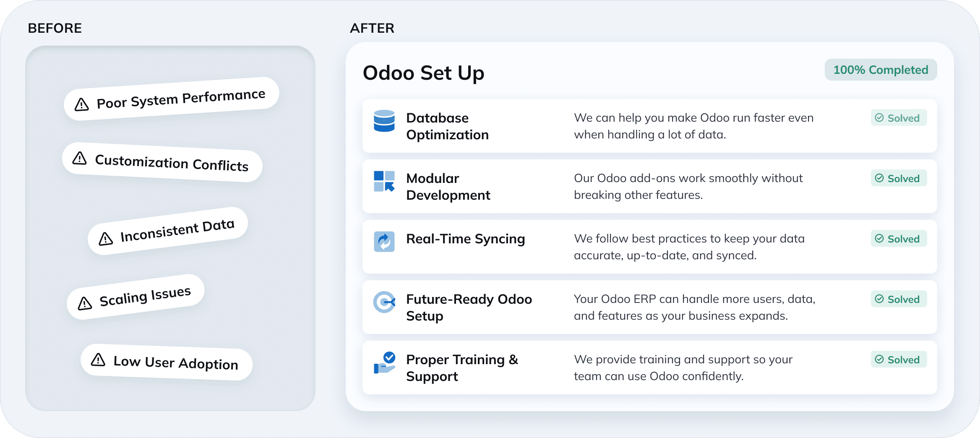Viewport: 980px width, 438px height.
Task: Select the Inconsistent Data issue pill
Action: pos(168,231)
